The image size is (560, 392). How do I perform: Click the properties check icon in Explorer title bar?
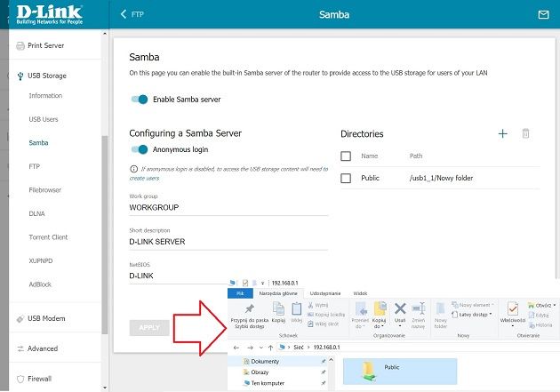point(245,283)
